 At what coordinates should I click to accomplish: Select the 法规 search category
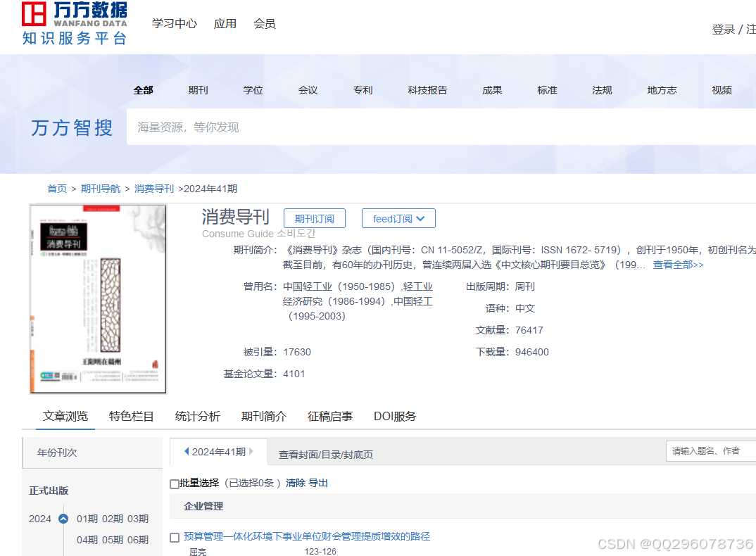[603, 90]
